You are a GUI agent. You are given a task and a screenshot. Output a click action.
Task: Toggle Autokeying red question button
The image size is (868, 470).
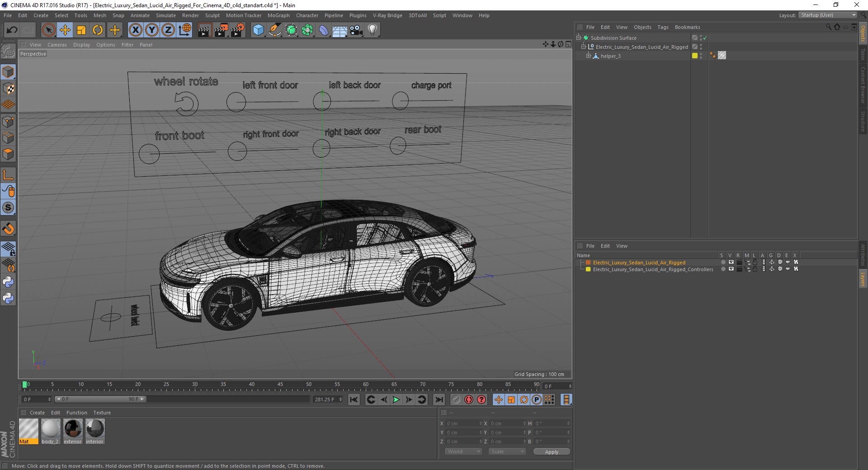click(x=481, y=399)
